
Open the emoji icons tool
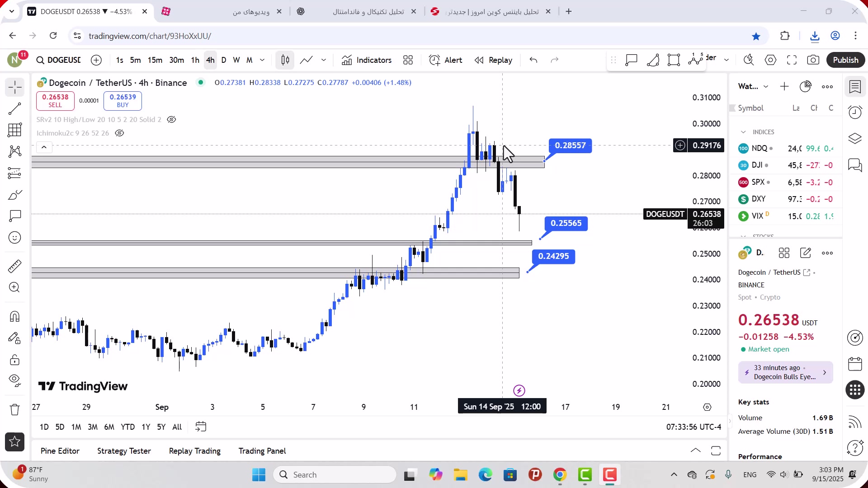(15, 238)
